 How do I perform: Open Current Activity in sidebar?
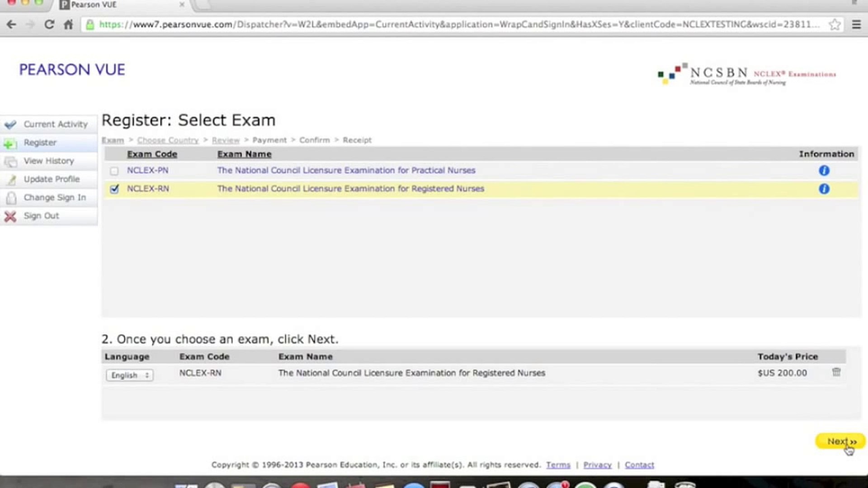55,124
